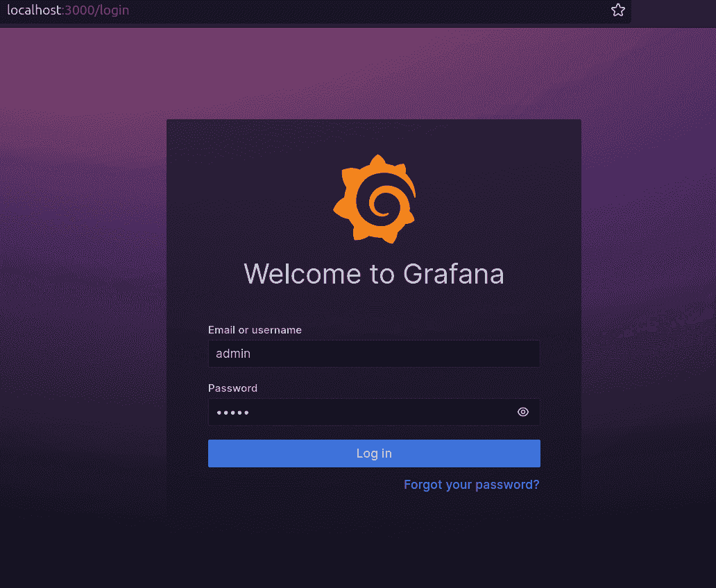Image resolution: width=716 pixels, height=588 pixels.
Task: Click the Email or username label
Action: pyautogui.click(x=255, y=330)
